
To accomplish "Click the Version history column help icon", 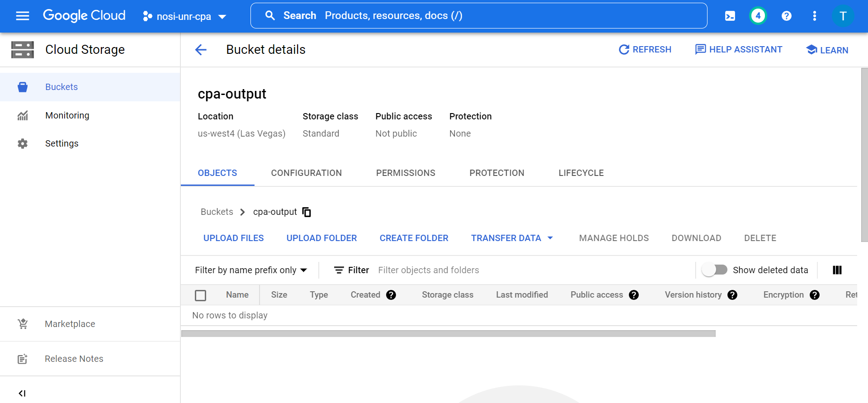I will [x=732, y=295].
